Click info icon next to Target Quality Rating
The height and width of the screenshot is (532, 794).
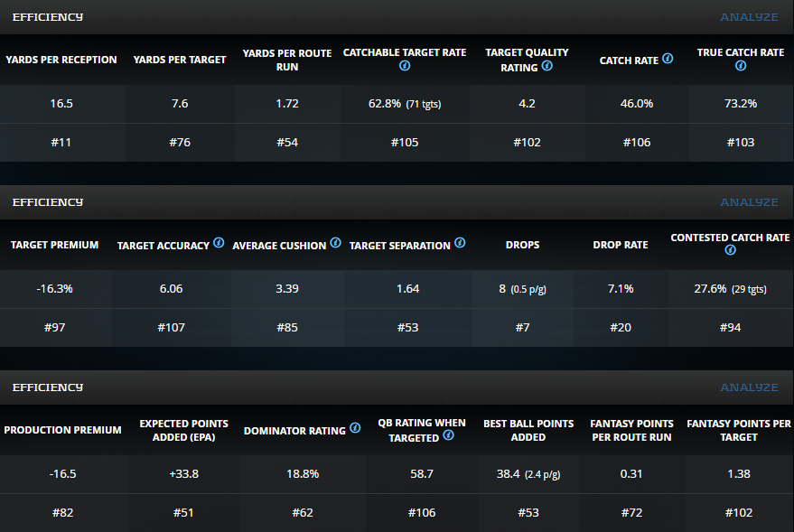coord(547,67)
